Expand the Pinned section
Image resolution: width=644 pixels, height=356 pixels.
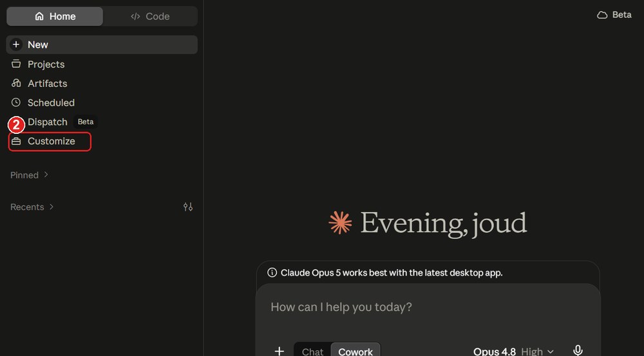tap(29, 175)
